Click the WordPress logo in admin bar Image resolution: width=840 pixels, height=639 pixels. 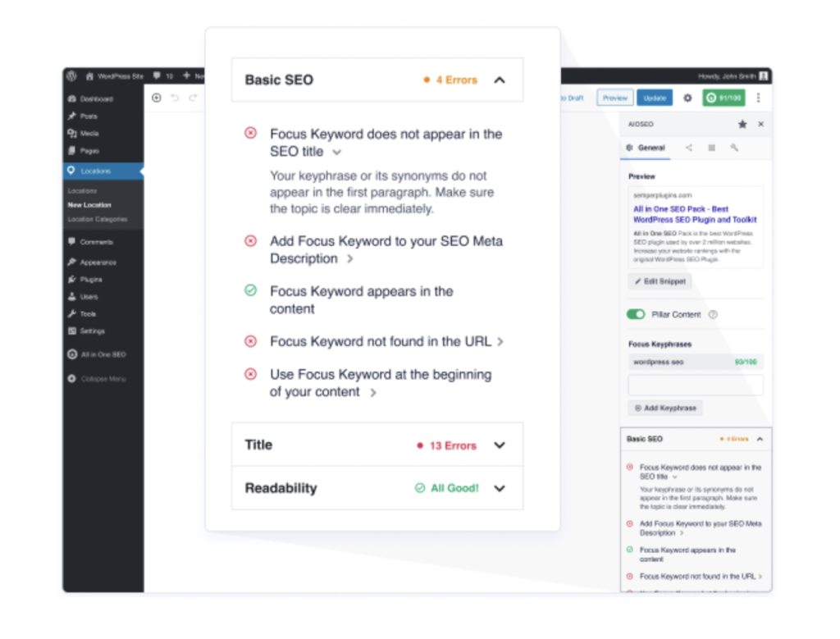pos(72,76)
